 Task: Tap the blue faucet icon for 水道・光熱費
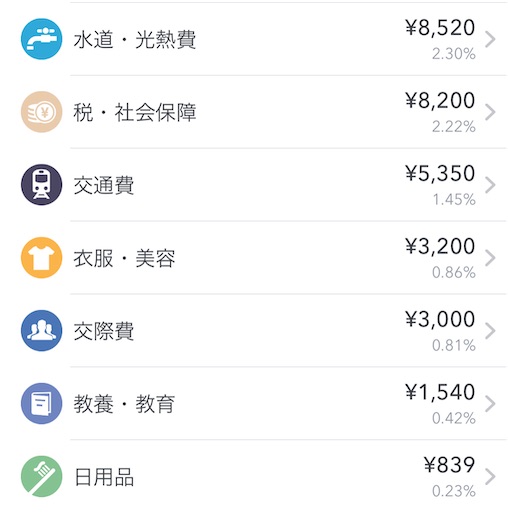(41, 39)
